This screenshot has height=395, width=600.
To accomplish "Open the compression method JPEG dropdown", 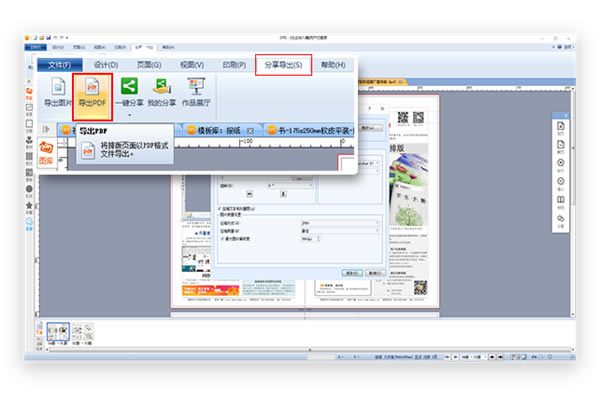I will (x=340, y=223).
